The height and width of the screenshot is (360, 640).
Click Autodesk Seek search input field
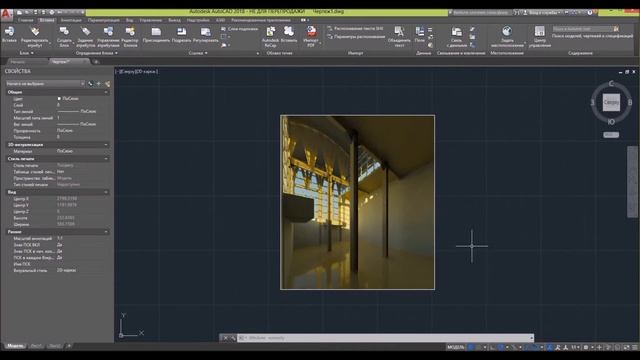click(583, 29)
